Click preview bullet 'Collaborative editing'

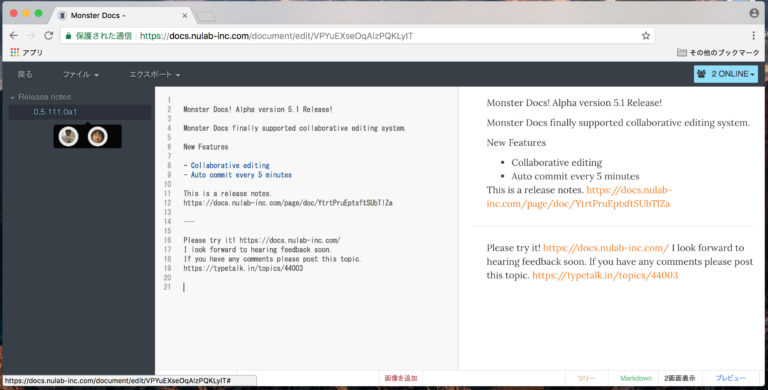click(x=556, y=162)
